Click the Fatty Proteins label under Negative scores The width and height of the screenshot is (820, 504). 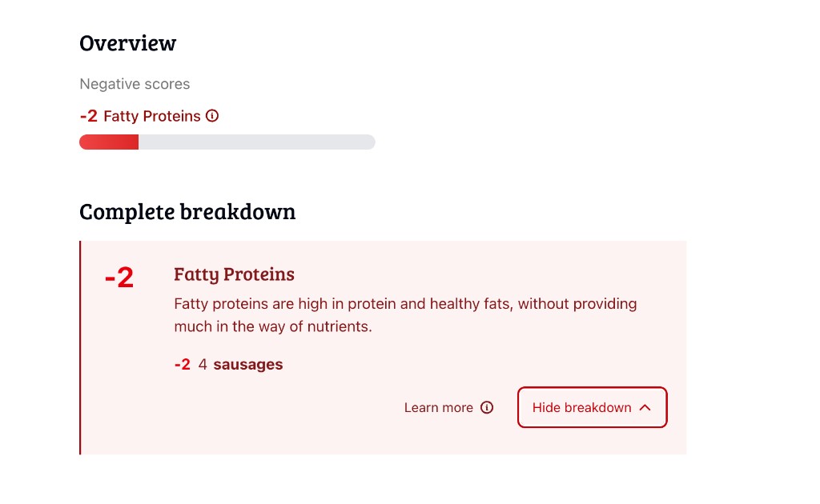pos(152,117)
